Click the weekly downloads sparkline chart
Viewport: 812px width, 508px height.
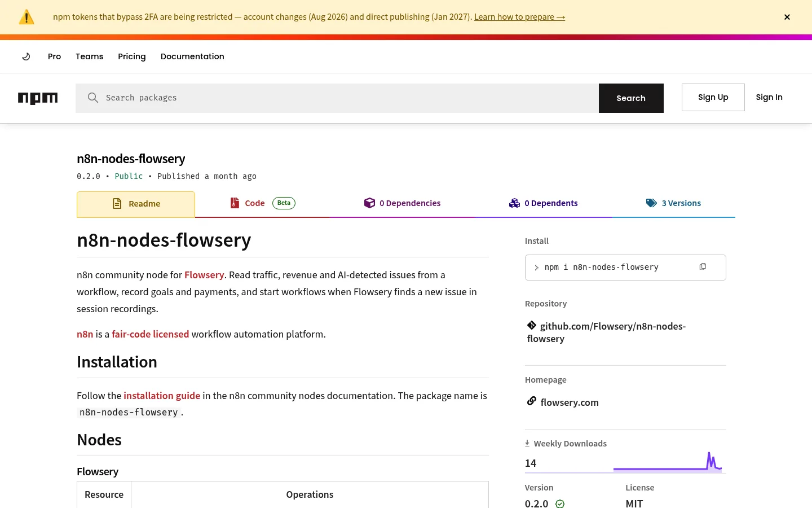coord(668,462)
